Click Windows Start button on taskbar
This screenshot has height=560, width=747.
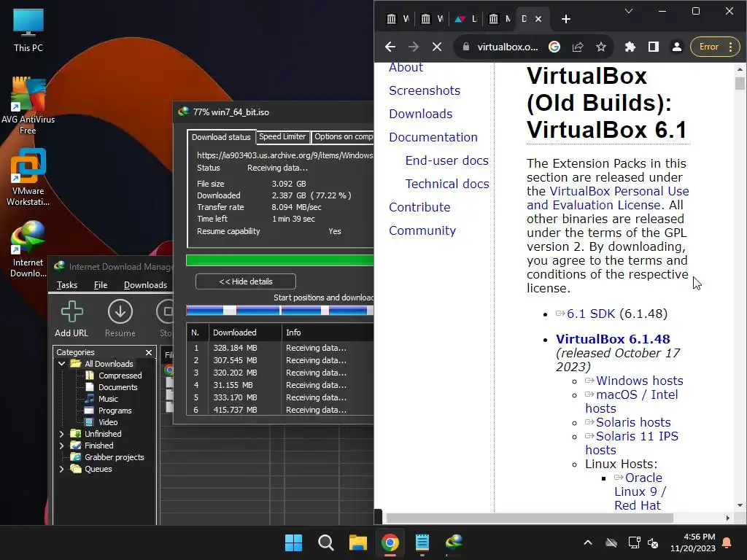pyautogui.click(x=293, y=542)
